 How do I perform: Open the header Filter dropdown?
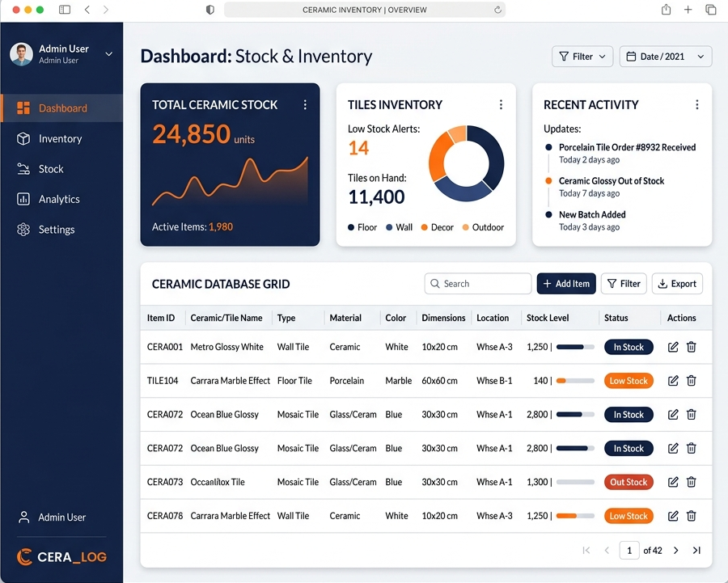(x=582, y=57)
